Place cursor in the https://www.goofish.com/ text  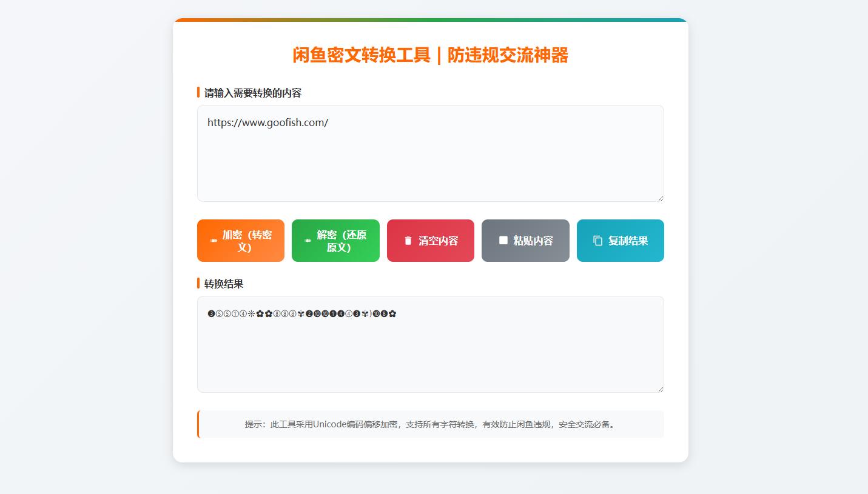267,122
